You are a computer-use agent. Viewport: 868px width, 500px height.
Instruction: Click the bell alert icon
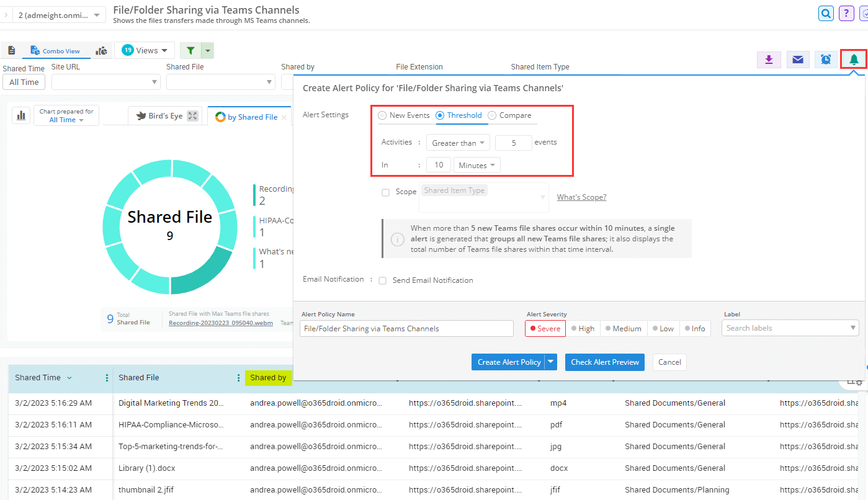tap(854, 60)
